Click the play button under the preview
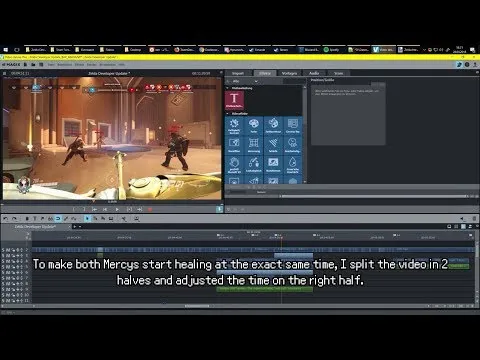 coord(117,209)
